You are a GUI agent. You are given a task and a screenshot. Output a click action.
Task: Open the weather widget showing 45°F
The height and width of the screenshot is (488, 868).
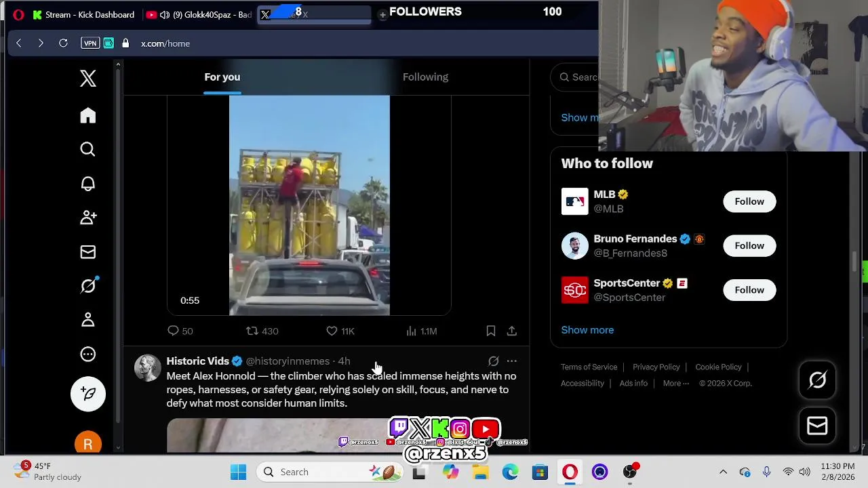click(x=47, y=472)
